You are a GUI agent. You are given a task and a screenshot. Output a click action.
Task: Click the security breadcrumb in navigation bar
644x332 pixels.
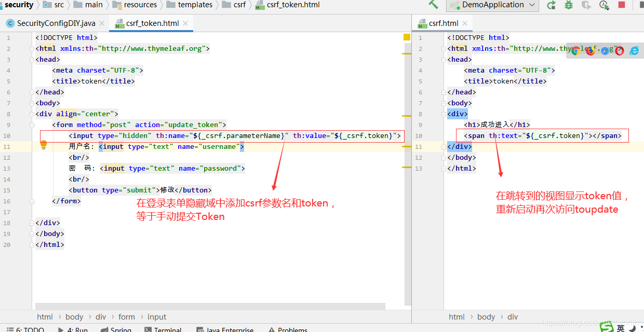[19, 5]
